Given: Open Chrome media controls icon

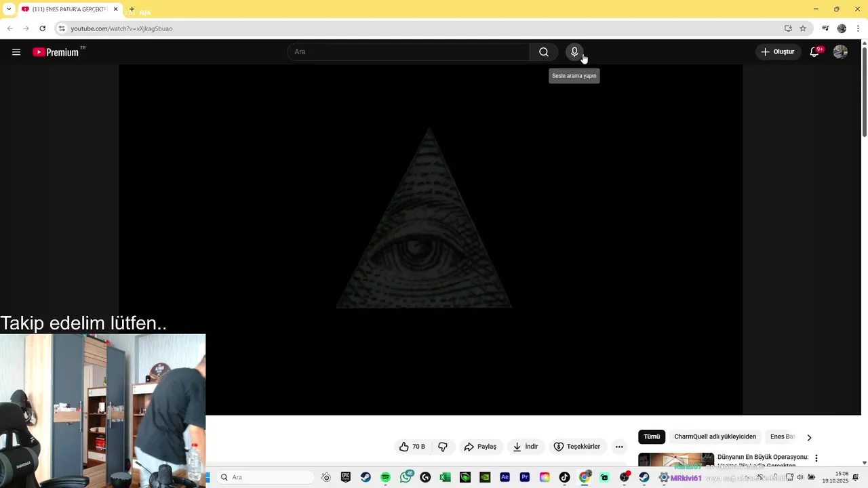Looking at the screenshot, I should pos(825,28).
